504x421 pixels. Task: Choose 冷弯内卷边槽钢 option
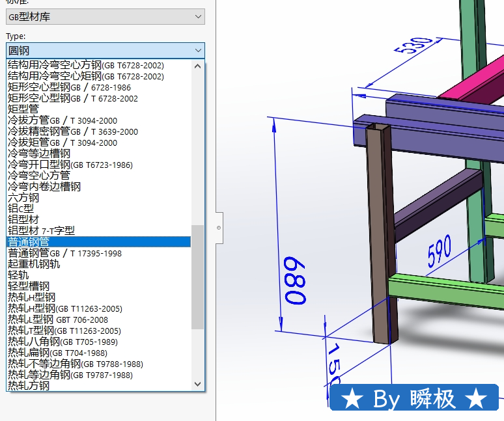(44, 187)
